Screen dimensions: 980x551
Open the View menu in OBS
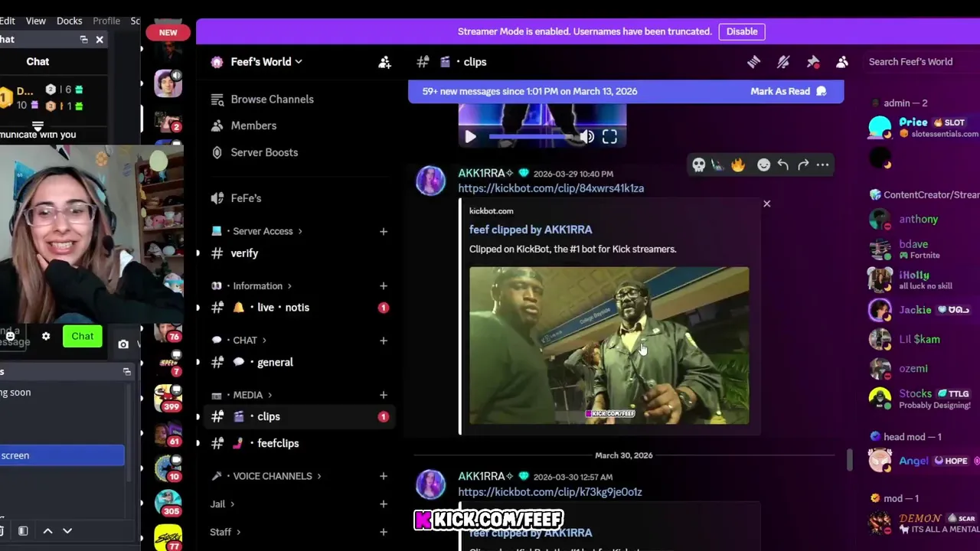pos(35,21)
